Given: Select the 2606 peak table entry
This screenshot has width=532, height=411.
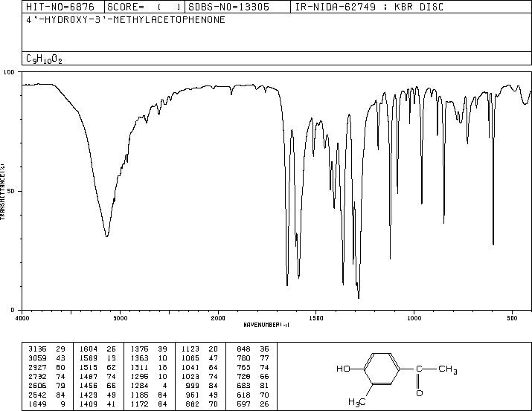Looking at the screenshot, I should click(x=47, y=386).
